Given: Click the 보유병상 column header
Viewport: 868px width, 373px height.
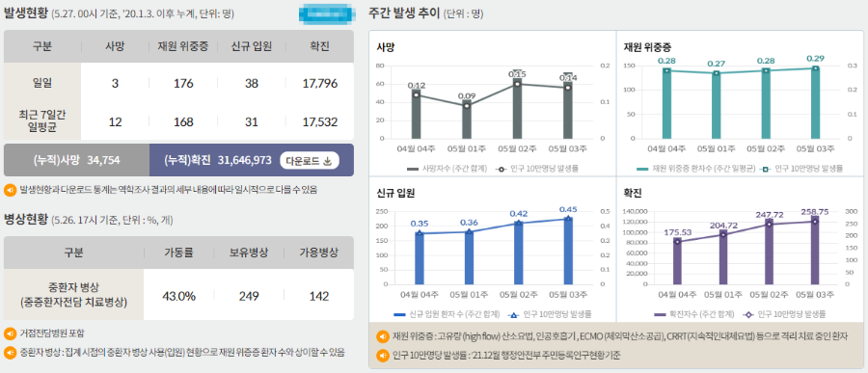Looking at the screenshot, I should [249, 253].
